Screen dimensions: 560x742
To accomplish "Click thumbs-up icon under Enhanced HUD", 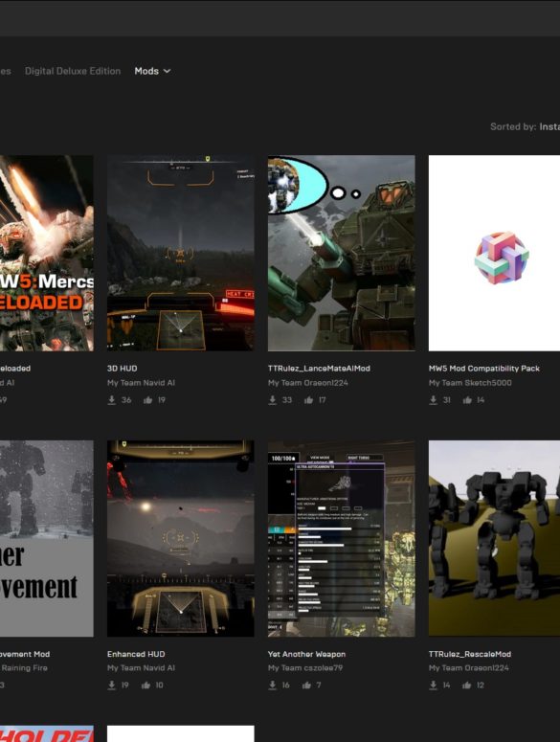I will point(146,685).
